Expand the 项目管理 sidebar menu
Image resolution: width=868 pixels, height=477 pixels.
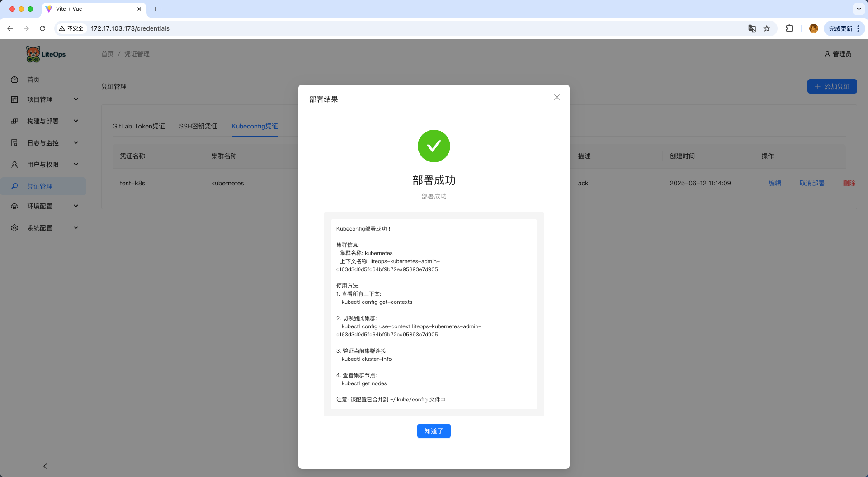tap(44, 99)
